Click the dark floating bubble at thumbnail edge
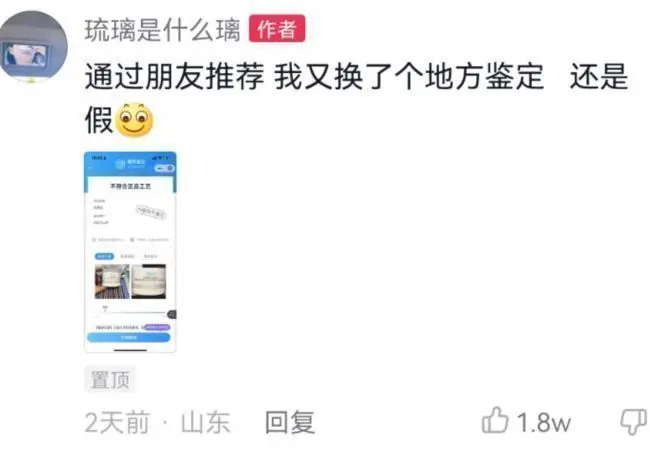650x453 pixels. click(172, 315)
